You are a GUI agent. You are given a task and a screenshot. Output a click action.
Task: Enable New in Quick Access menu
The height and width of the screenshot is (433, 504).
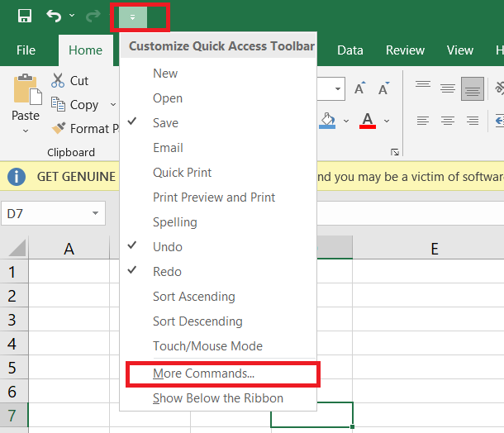(218, 74)
